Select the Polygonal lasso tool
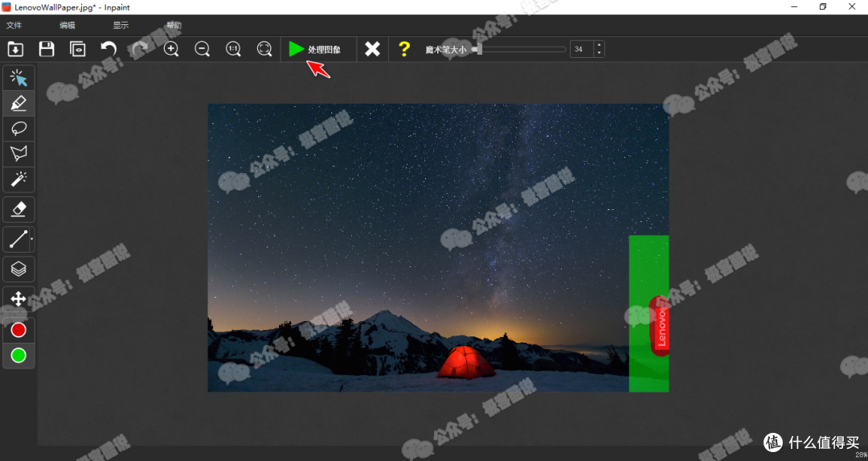Image resolution: width=868 pixels, height=461 pixels. click(18, 153)
